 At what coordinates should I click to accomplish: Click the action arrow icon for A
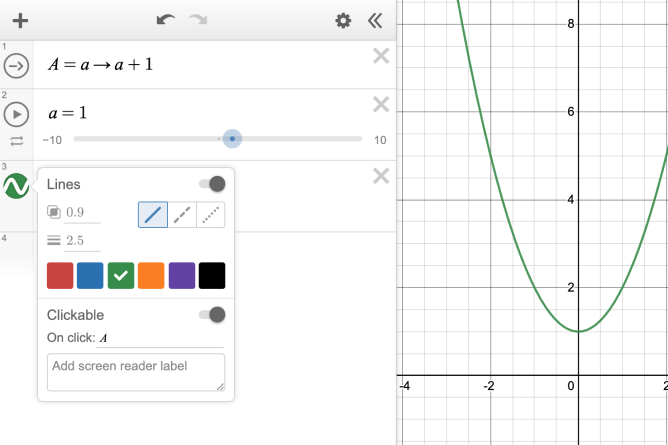click(16, 66)
